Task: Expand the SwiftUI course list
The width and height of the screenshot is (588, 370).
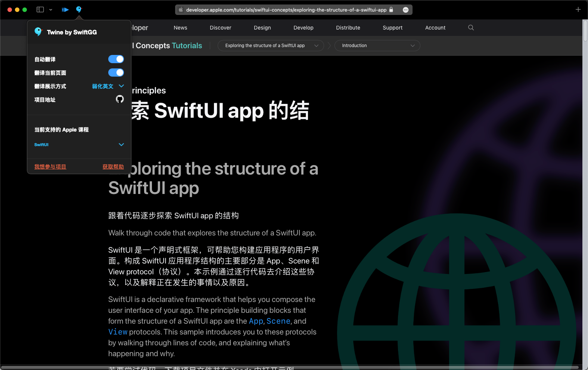Action: point(79,145)
